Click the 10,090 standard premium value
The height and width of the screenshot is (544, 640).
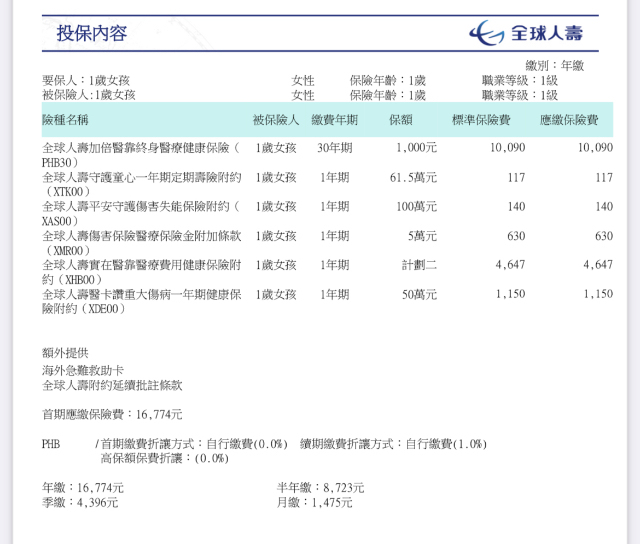(507, 147)
